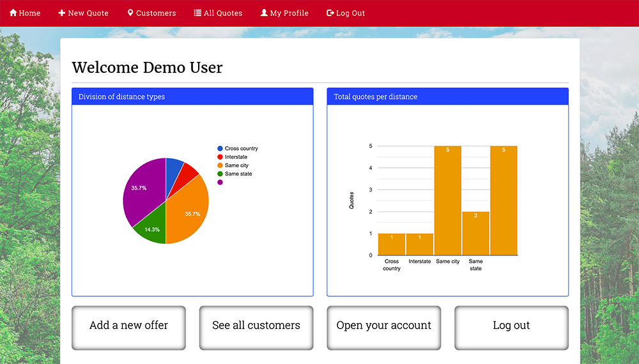Image resolution: width=639 pixels, height=364 pixels.
Task: Click the red Interstate legend swatch
Action: pyautogui.click(x=220, y=157)
